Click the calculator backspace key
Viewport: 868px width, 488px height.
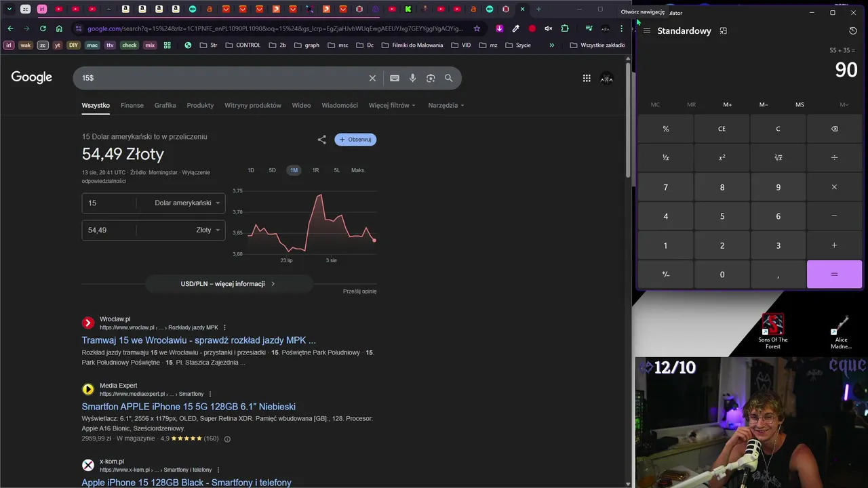(834, 129)
